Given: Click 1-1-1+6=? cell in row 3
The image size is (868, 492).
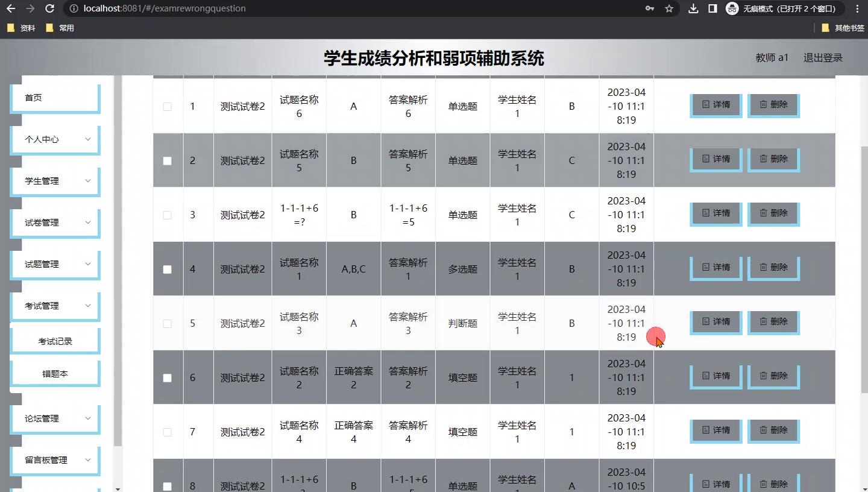Looking at the screenshot, I should click(299, 215).
